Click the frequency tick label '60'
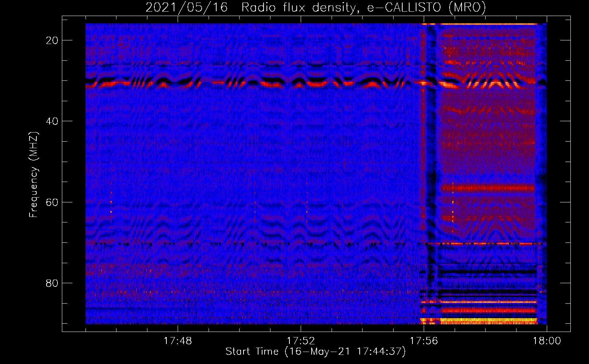The height and width of the screenshot is (364, 589). click(52, 202)
